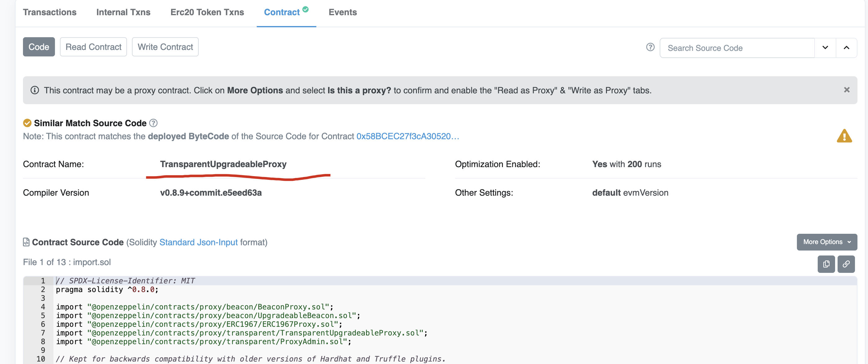Click the yellow warning triangle icon
Image resolution: width=868 pixels, height=364 pixels.
844,136
